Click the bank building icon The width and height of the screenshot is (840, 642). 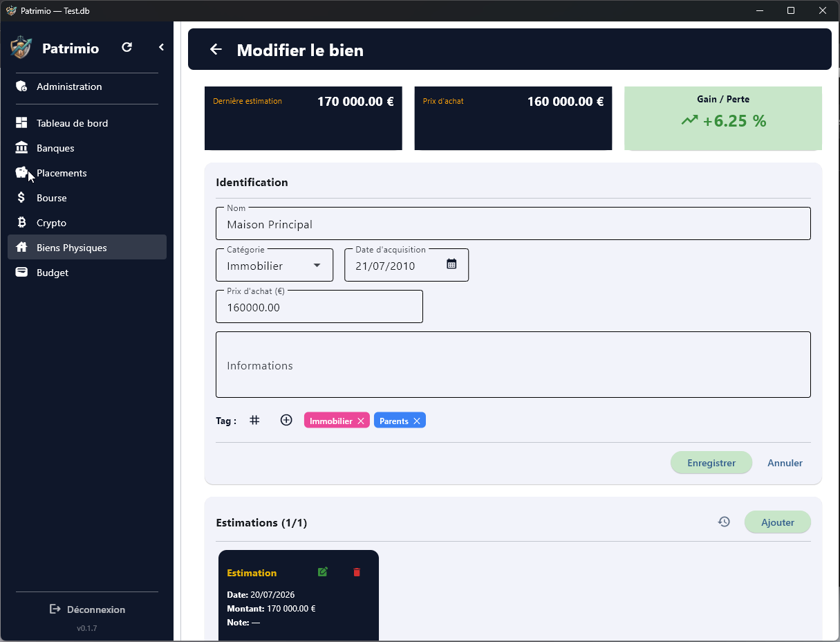[21, 148]
